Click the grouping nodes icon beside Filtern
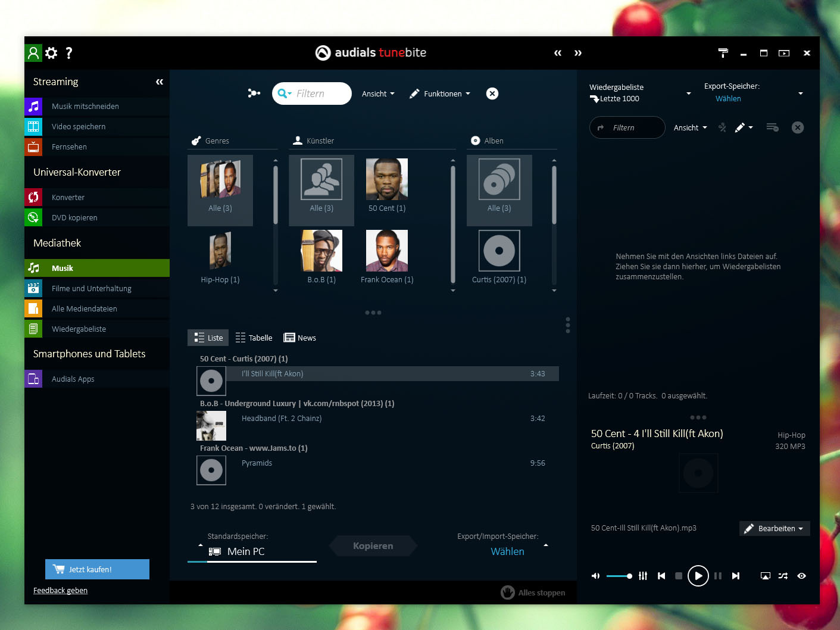This screenshot has height=630, width=840. tap(254, 93)
